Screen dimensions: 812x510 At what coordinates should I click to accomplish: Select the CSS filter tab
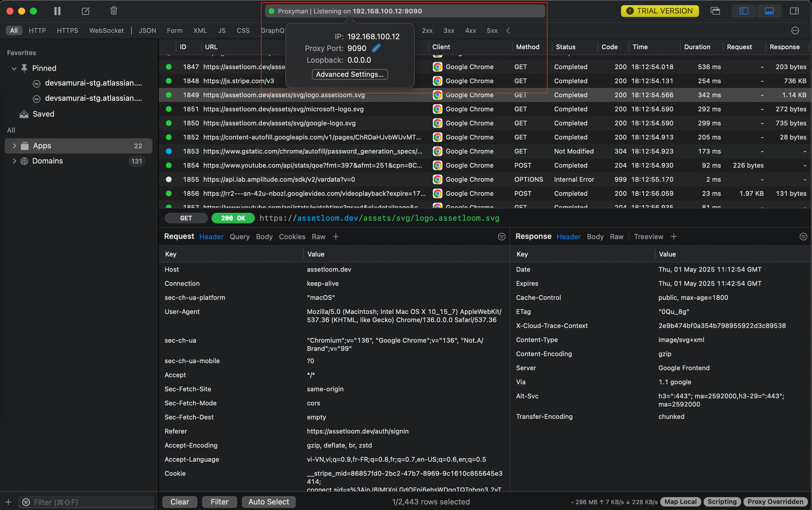(x=243, y=30)
